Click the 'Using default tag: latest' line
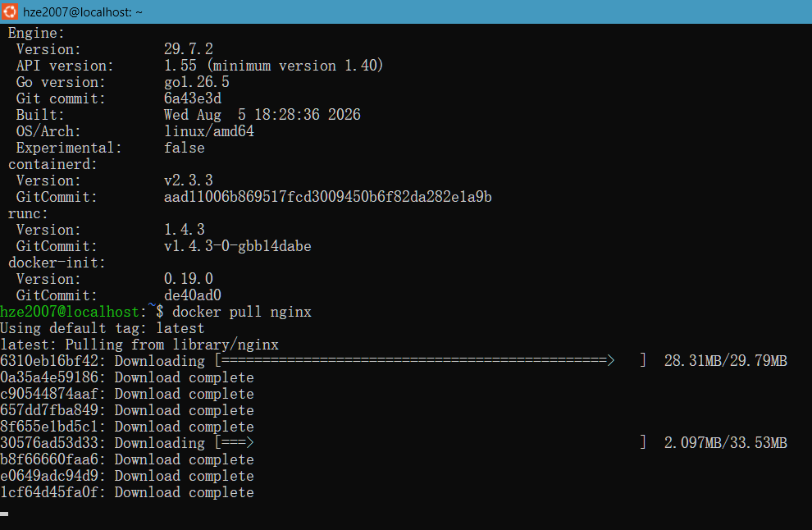 click(x=103, y=328)
